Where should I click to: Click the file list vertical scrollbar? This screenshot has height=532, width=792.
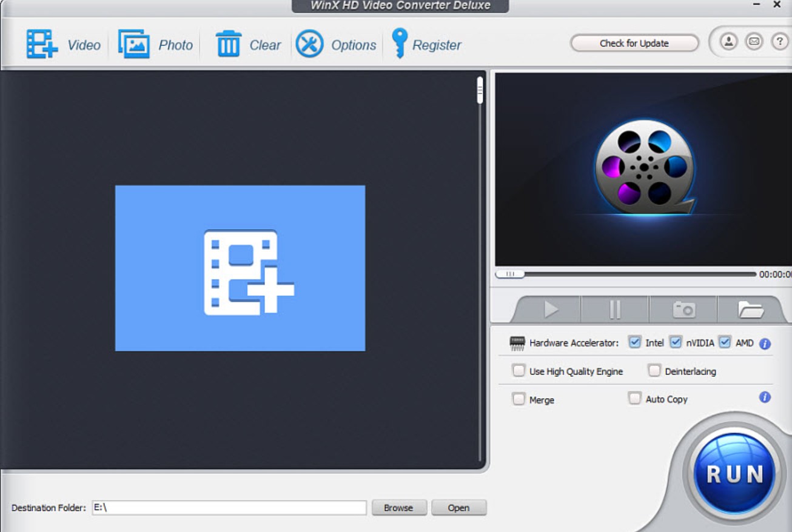coord(480,270)
